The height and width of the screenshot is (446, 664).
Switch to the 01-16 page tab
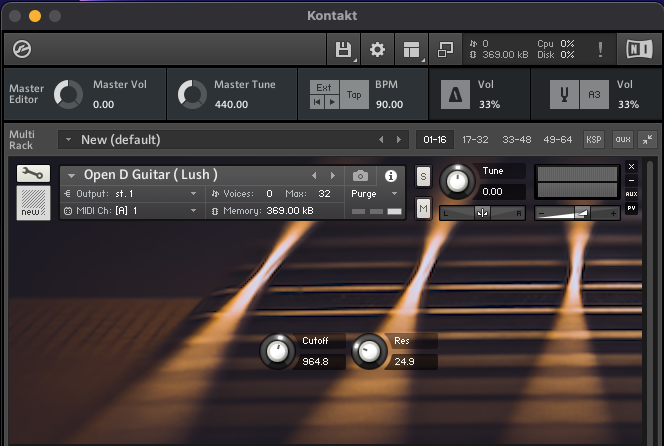coord(434,139)
